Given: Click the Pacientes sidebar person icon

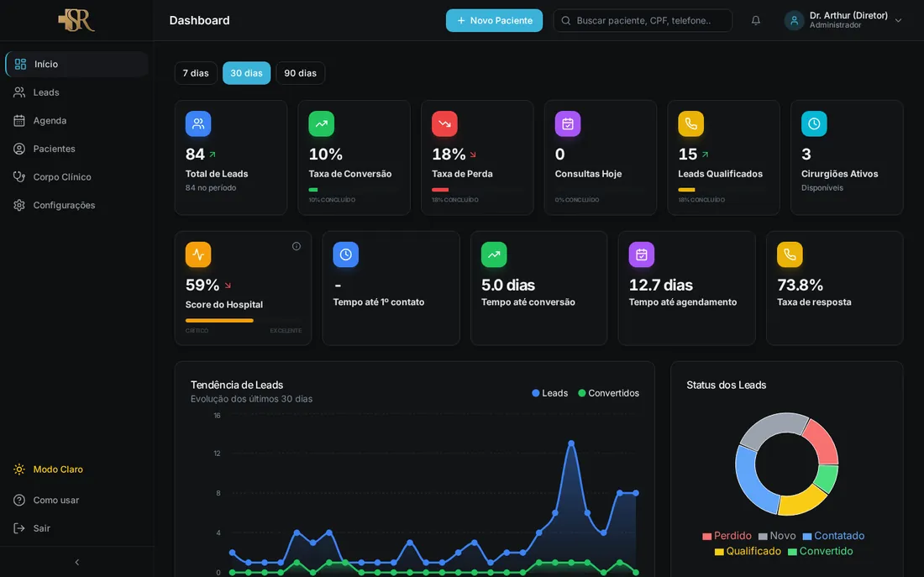Looking at the screenshot, I should tap(19, 149).
